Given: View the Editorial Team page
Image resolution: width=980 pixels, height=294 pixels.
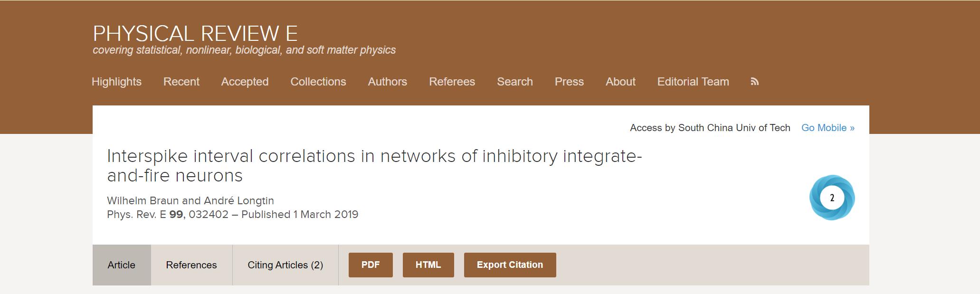Looking at the screenshot, I should point(693,82).
